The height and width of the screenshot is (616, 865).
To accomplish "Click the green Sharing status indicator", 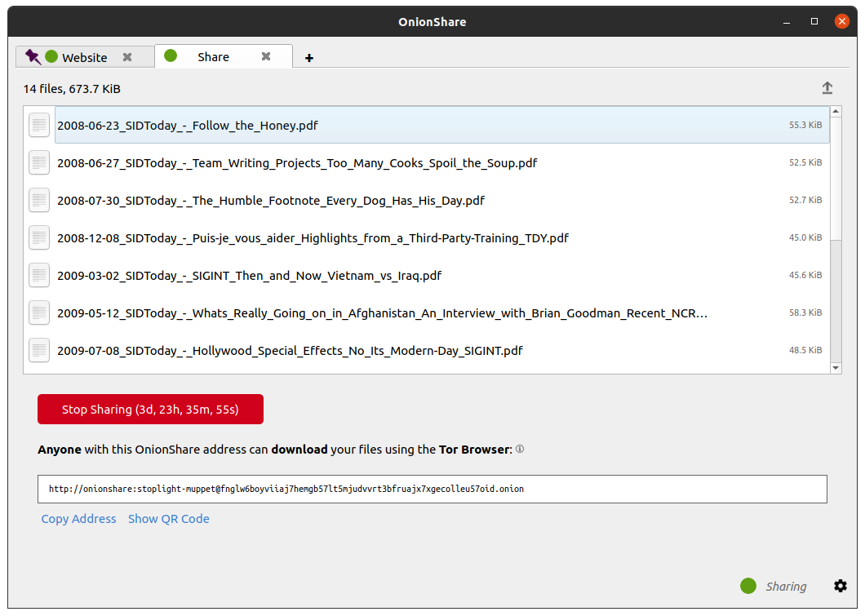I will tap(748, 586).
